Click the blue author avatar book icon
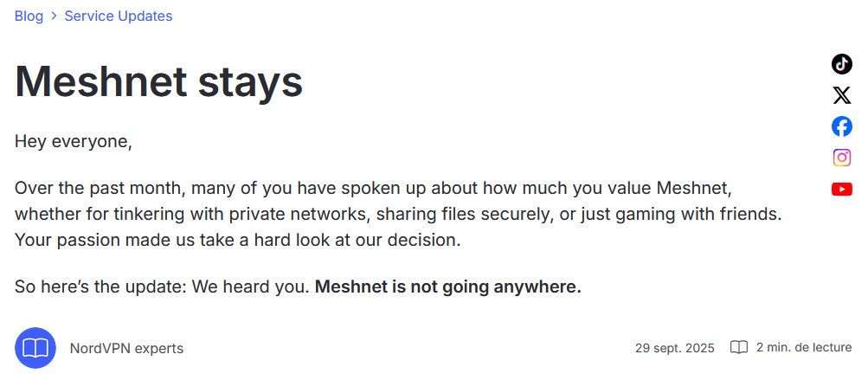 point(35,348)
